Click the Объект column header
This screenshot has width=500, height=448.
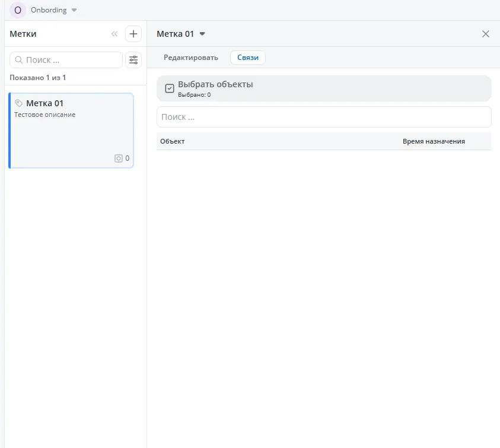click(173, 141)
